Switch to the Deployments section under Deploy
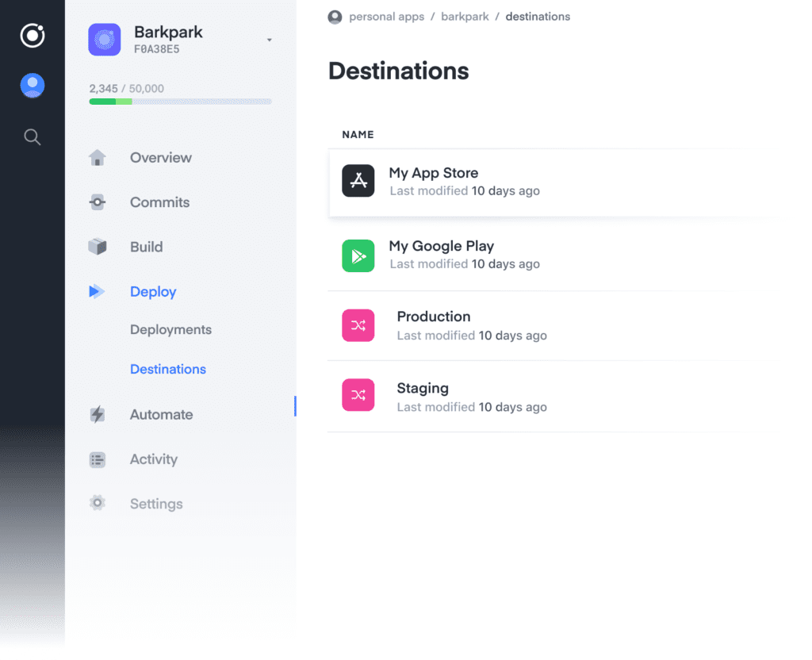The width and height of the screenshot is (812, 660). tap(170, 329)
